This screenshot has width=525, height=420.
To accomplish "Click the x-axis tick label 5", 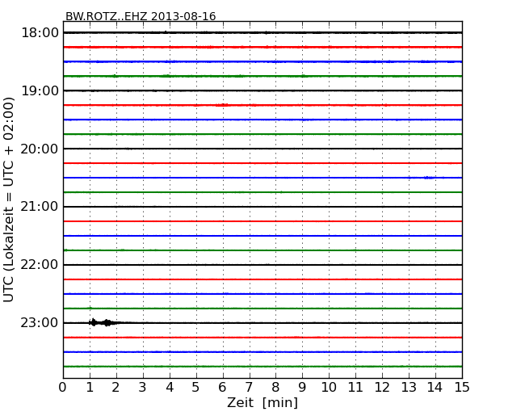I will (196, 387).
